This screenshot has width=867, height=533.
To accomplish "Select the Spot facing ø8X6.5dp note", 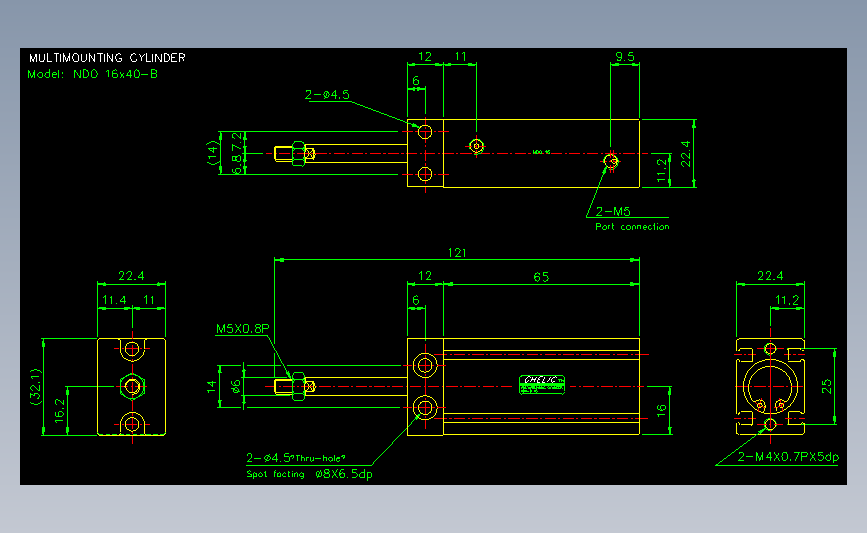I will click(x=310, y=474).
